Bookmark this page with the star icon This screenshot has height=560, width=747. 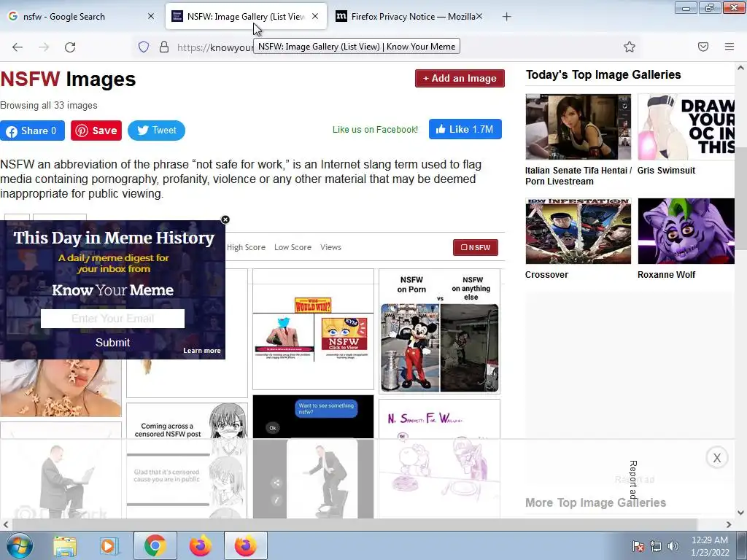630,47
